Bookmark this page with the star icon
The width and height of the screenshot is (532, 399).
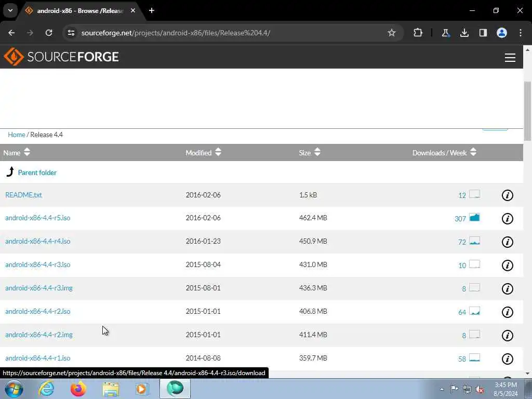pyautogui.click(x=392, y=33)
